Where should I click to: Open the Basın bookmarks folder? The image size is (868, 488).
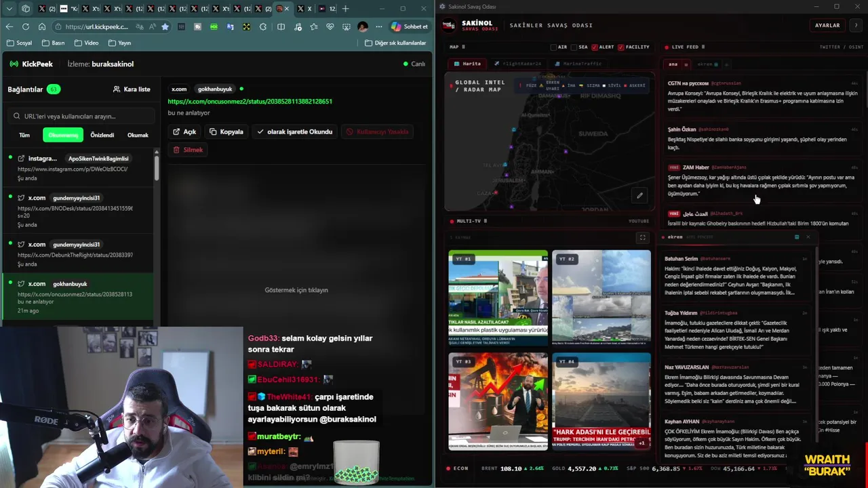53,43
